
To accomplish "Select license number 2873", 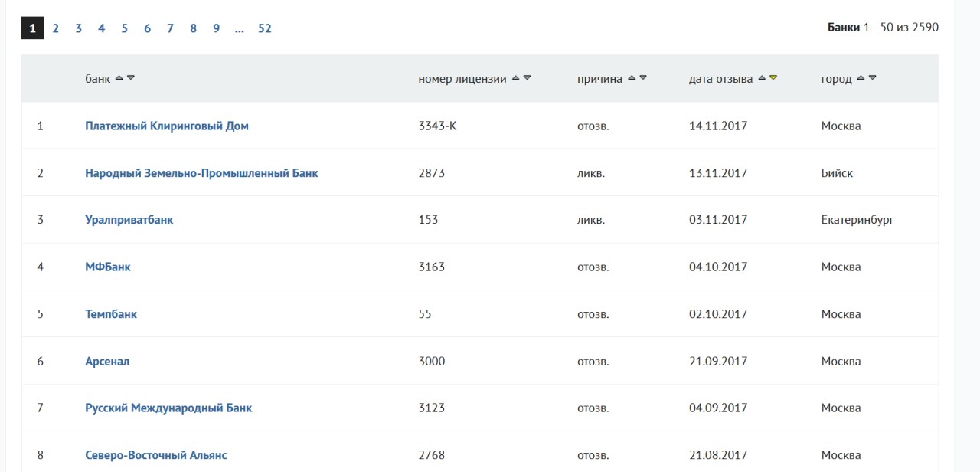I will pyautogui.click(x=432, y=173).
